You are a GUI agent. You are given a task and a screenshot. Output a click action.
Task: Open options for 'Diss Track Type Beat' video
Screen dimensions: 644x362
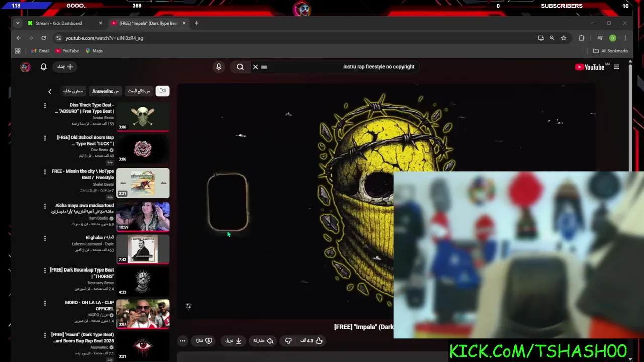point(45,106)
